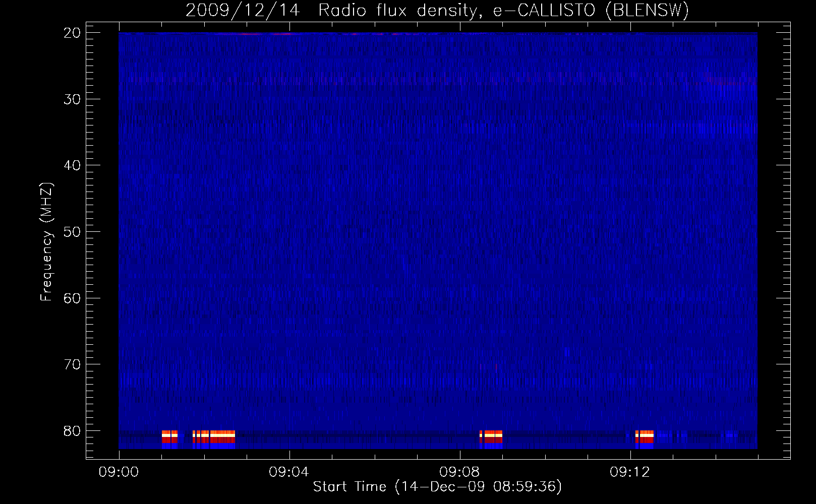Click the 80 frequency tick label
The image size is (816, 504).
[72, 431]
